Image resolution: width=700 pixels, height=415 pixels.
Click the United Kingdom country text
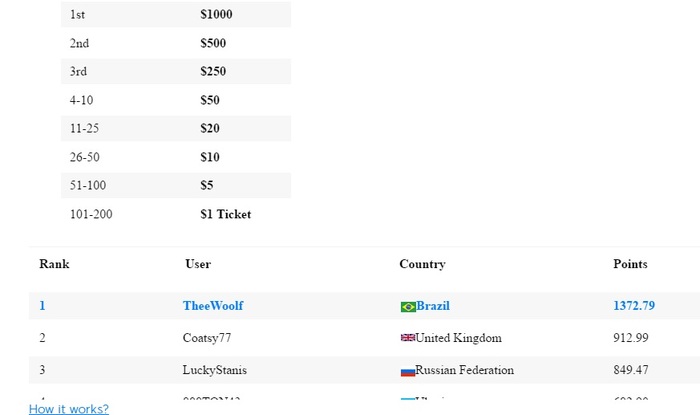pyautogui.click(x=458, y=338)
